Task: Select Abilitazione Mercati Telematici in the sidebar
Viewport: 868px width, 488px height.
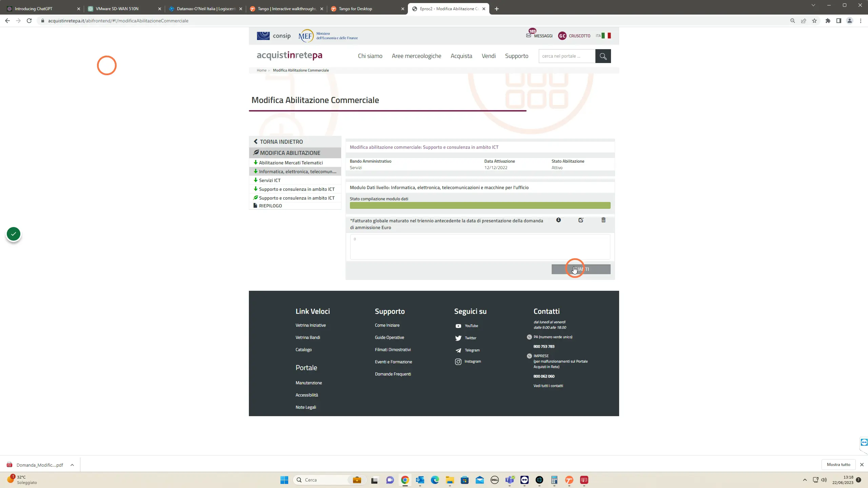Action: (x=295, y=163)
